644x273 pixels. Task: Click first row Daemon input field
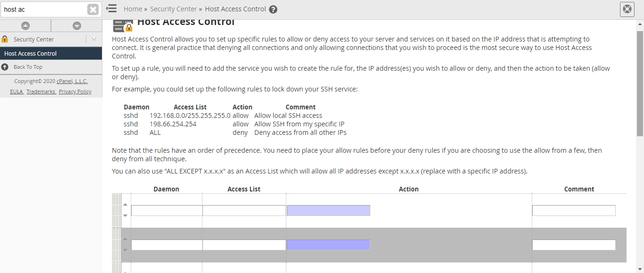pos(167,211)
